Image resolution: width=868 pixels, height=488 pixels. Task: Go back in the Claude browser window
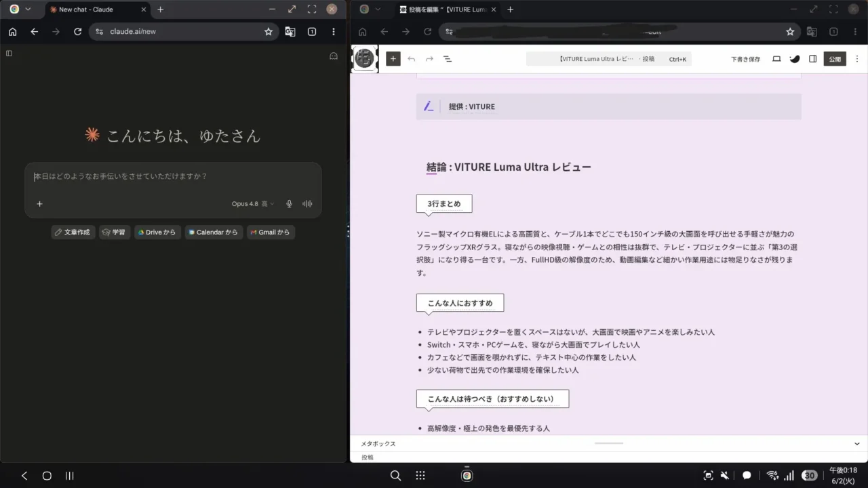tap(34, 31)
